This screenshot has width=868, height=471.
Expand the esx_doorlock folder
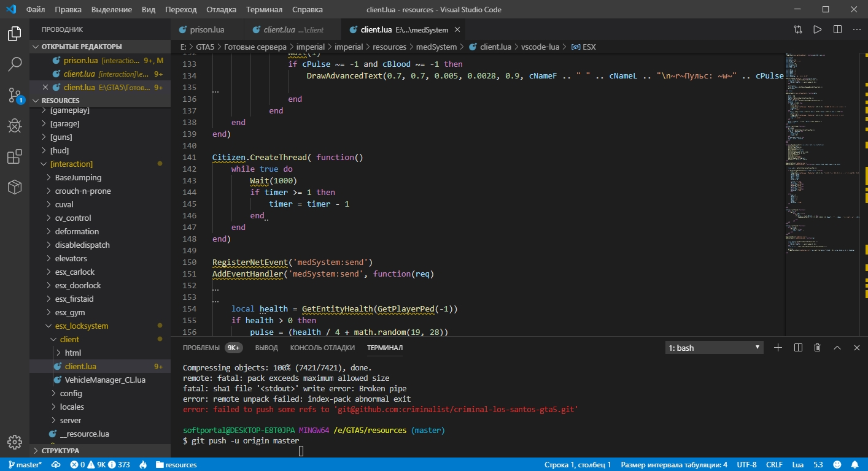tap(77, 285)
